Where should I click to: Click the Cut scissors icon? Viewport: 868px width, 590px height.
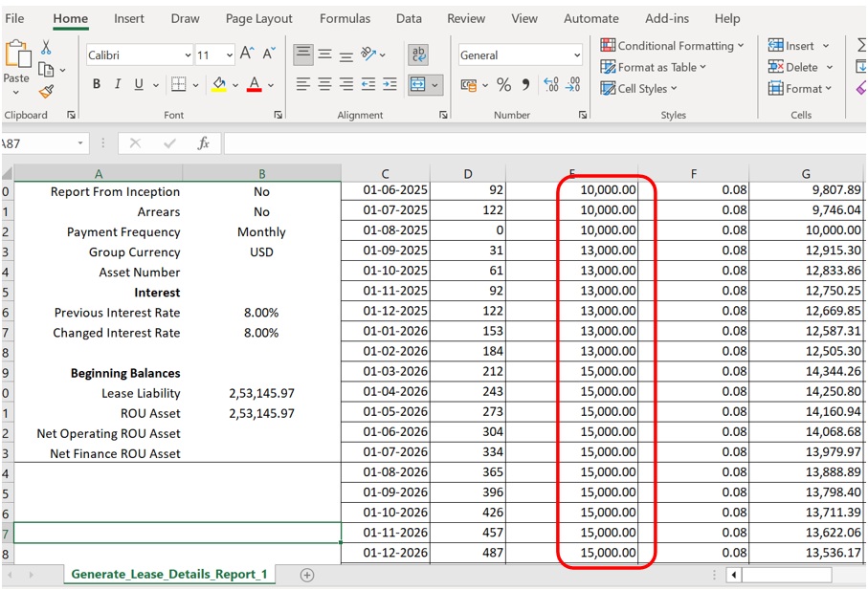click(x=46, y=48)
